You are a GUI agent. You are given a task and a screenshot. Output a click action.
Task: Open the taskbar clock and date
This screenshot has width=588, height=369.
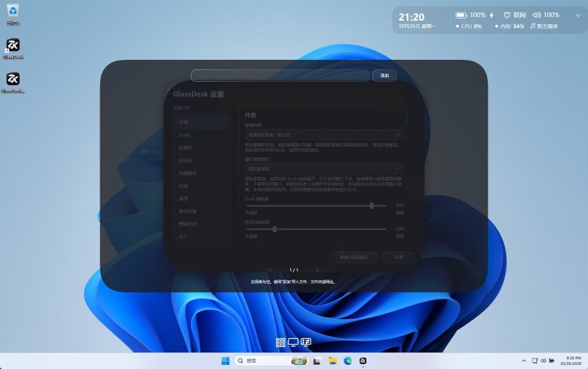coord(571,361)
